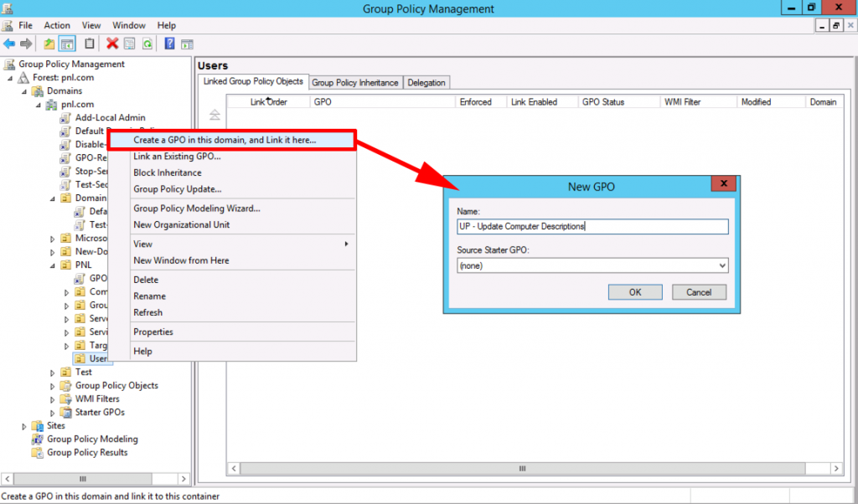Click the horizontal scrollbar of the tree pane
Image resolution: width=858 pixels, height=504 pixels.
coord(82,478)
